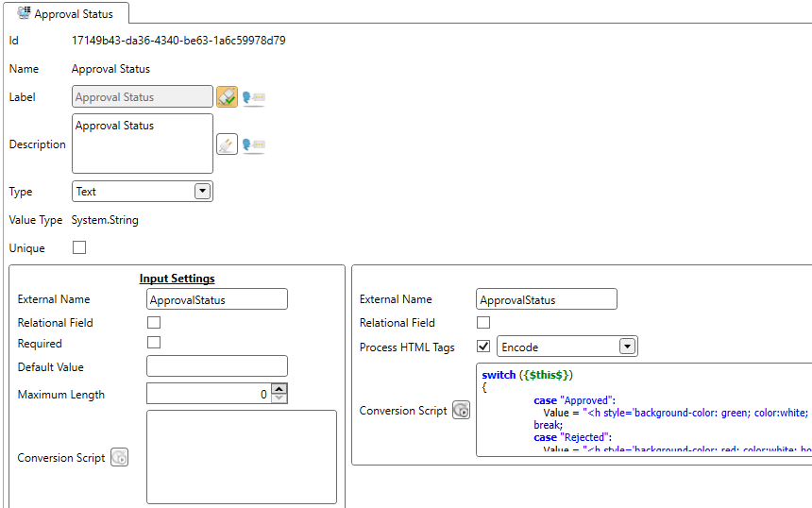This screenshot has height=508, width=812.
Task: Click the Value Type label
Action: pyautogui.click(x=36, y=220)
